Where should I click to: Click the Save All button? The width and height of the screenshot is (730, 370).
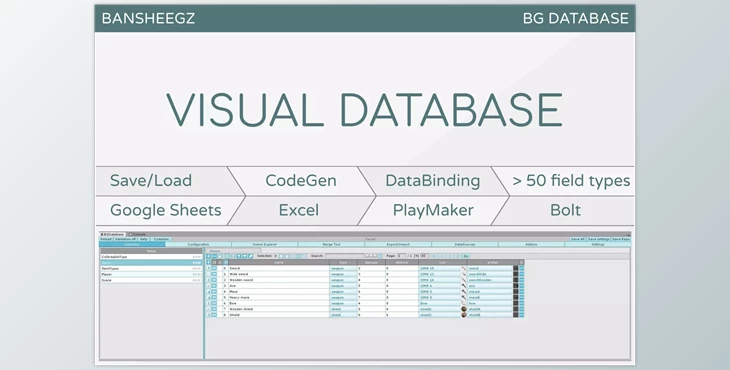[x=577, y=239]
